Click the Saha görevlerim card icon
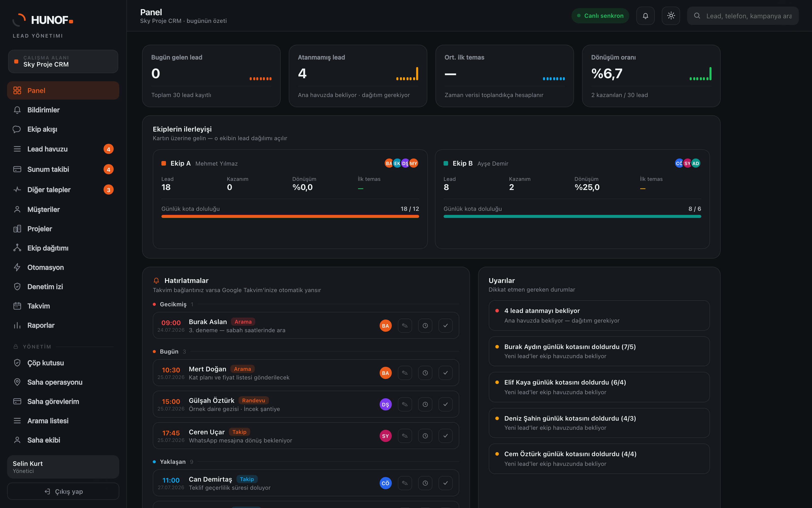 pyautogui.click(x=17, y=402)
